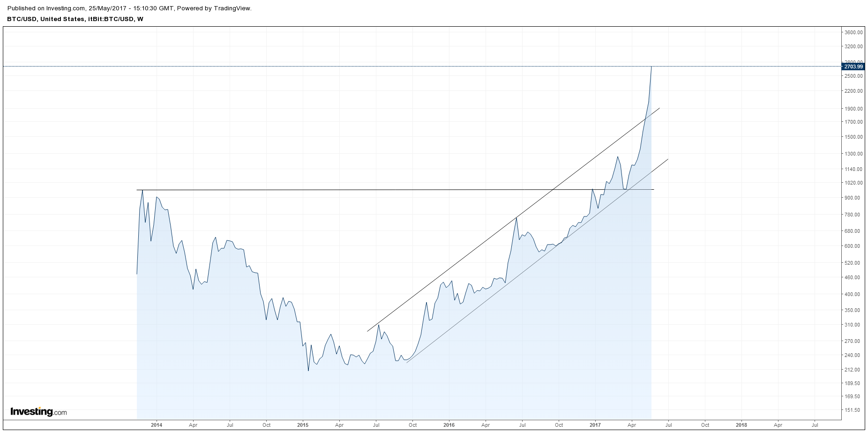868x431 pixels.
Task: Click the 2014 year label on time axis
Action: click(157, 425)
